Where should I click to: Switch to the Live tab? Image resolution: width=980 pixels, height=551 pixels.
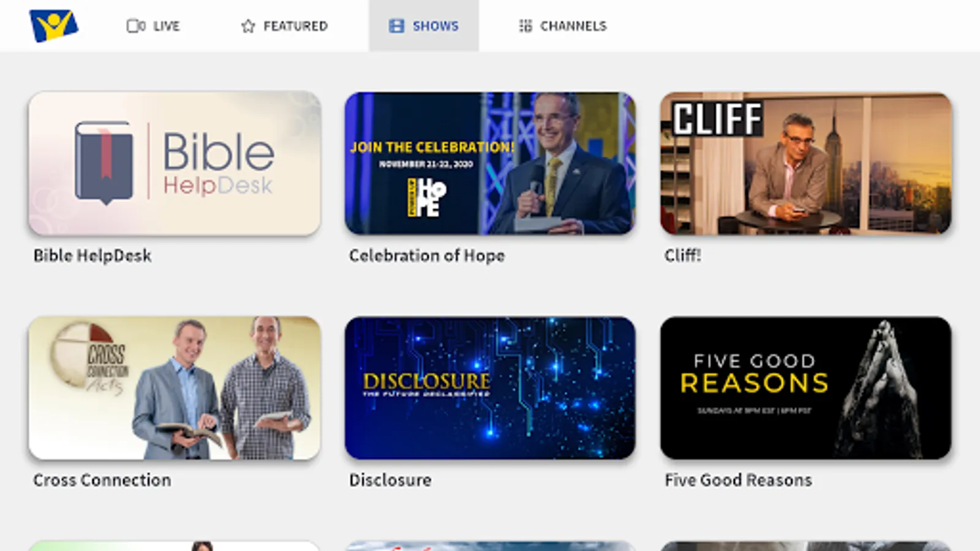click(153, 26)
